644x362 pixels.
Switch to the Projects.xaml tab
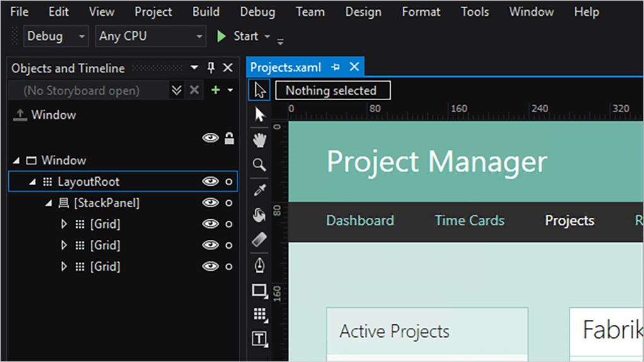[285, 67]
